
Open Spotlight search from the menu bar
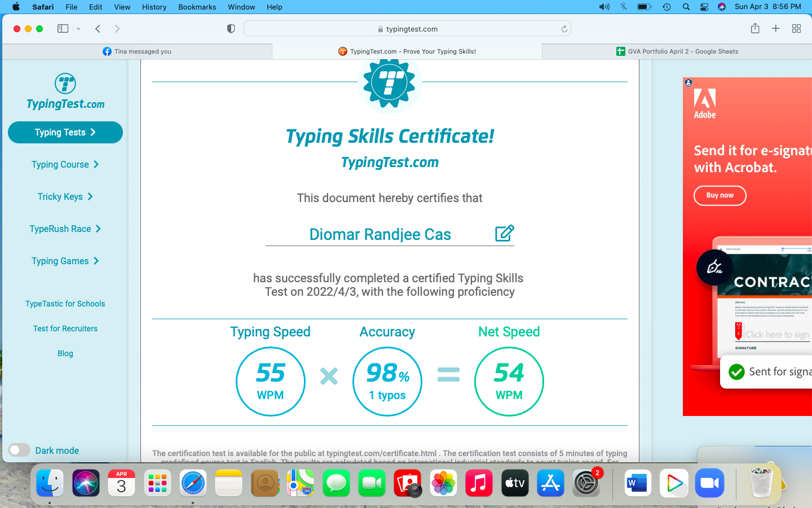coord(686,7)
